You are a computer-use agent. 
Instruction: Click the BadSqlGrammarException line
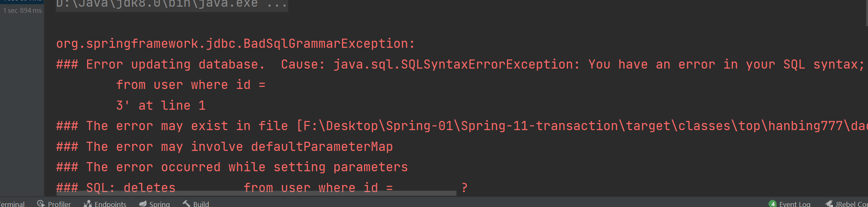(x=235, y=44)
